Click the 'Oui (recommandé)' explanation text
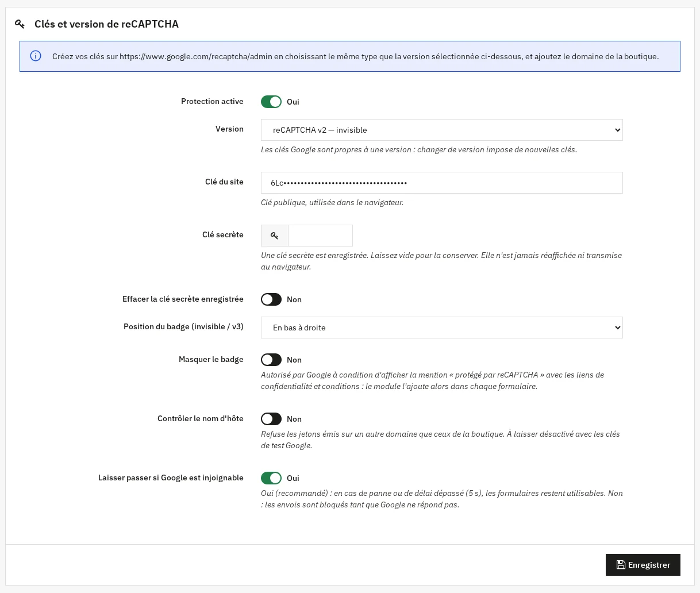The image size is (700, 593). coord(442,499)
